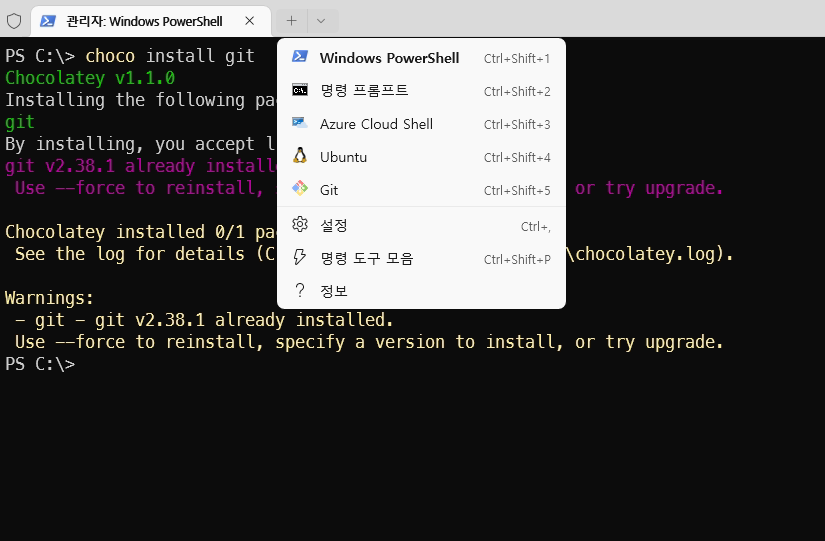Viewport: 825px width, 541px height.
Task: Click the PowerShell icon in the tab
Action: [x=48, y=21]
